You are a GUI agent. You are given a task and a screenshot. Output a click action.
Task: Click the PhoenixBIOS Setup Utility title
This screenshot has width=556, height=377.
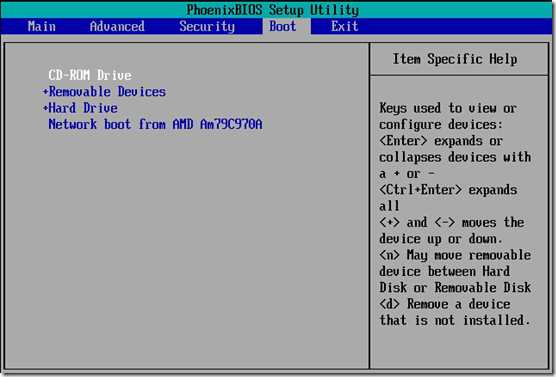pos(273,10)
